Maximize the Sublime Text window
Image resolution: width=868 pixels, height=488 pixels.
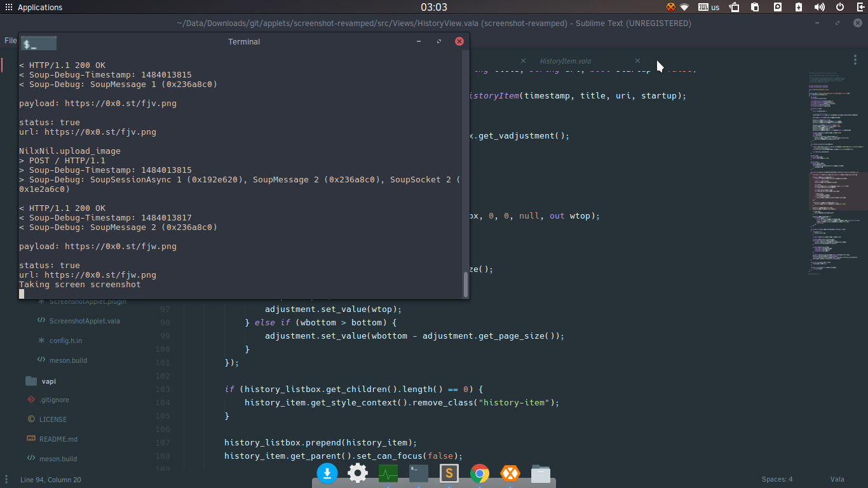coord(837,23)
